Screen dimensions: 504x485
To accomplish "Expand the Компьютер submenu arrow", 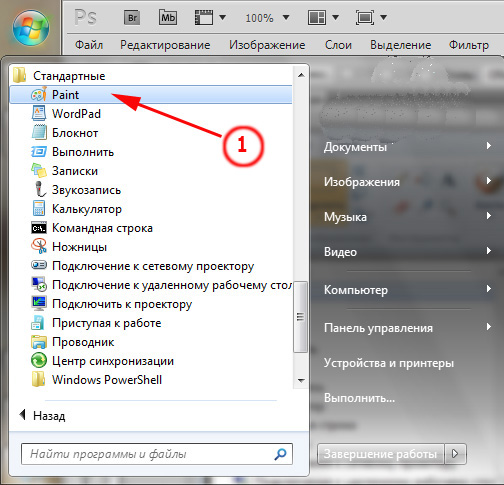I will (488, 289).
